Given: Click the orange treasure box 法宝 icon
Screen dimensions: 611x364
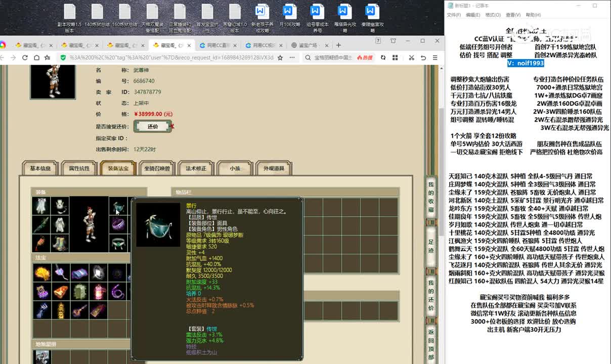Looking at the screenshot, I should (x=61, y=292).
